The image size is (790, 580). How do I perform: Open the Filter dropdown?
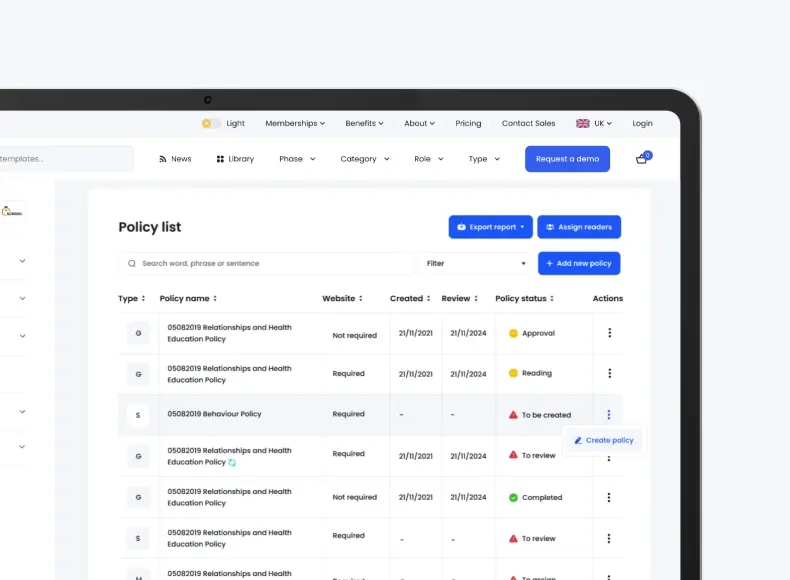(x=475, y=263)
